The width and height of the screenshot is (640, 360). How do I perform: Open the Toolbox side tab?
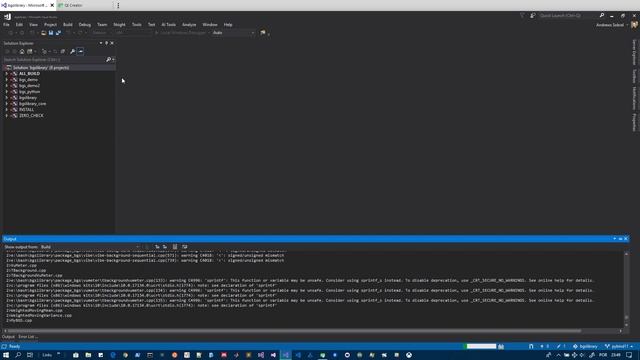[634, 76]
